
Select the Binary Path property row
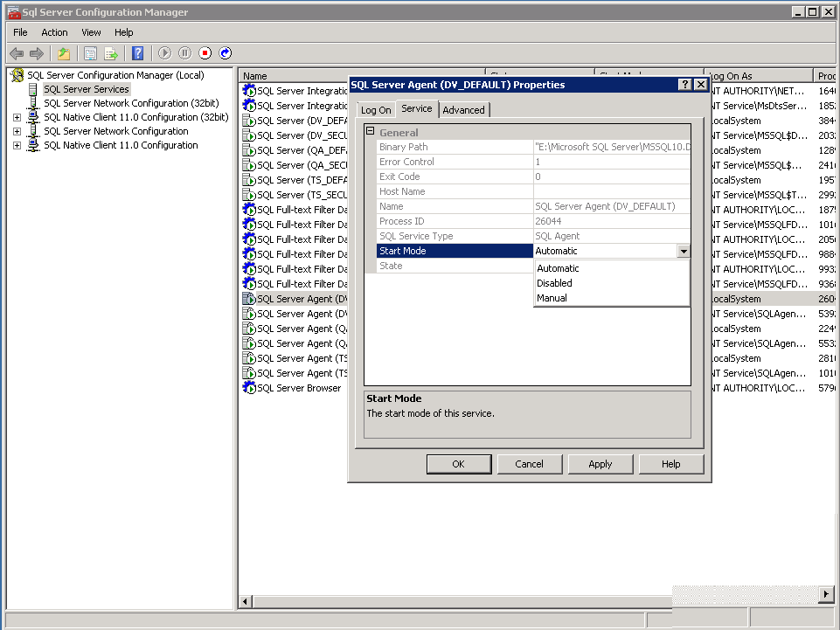coord(533,147)
